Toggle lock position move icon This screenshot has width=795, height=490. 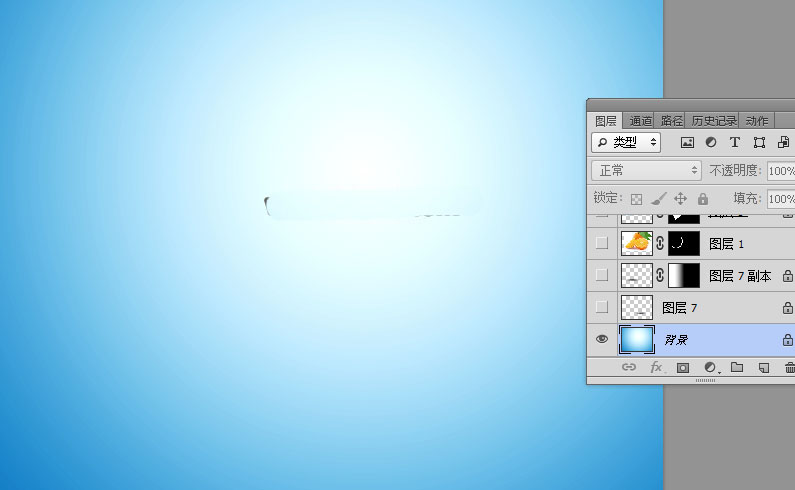pos(680,198)
